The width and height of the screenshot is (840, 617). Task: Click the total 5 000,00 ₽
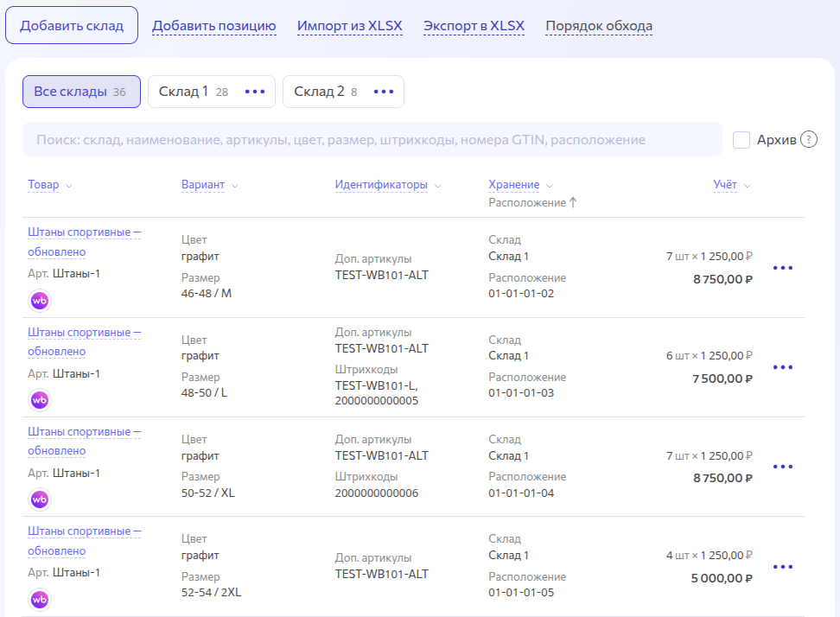pyautogui.click(x=722, y=578)
